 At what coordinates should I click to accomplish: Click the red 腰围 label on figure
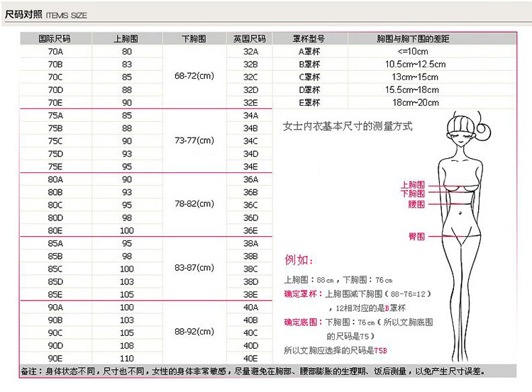(416, 204)
